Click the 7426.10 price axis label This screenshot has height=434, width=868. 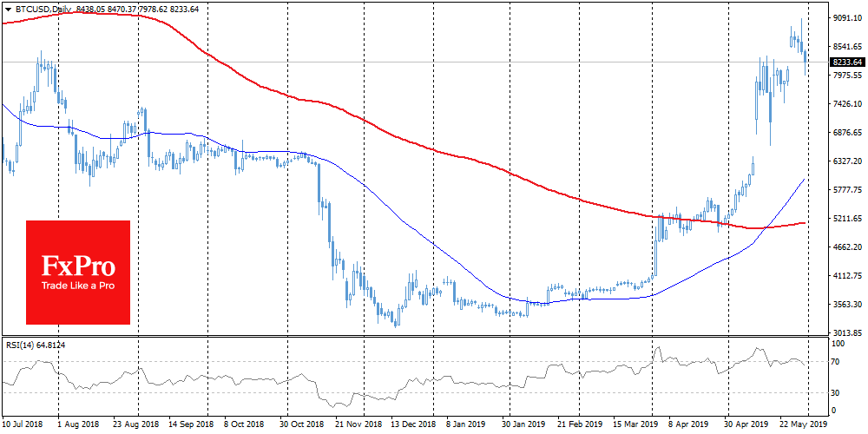click(845, 104)
